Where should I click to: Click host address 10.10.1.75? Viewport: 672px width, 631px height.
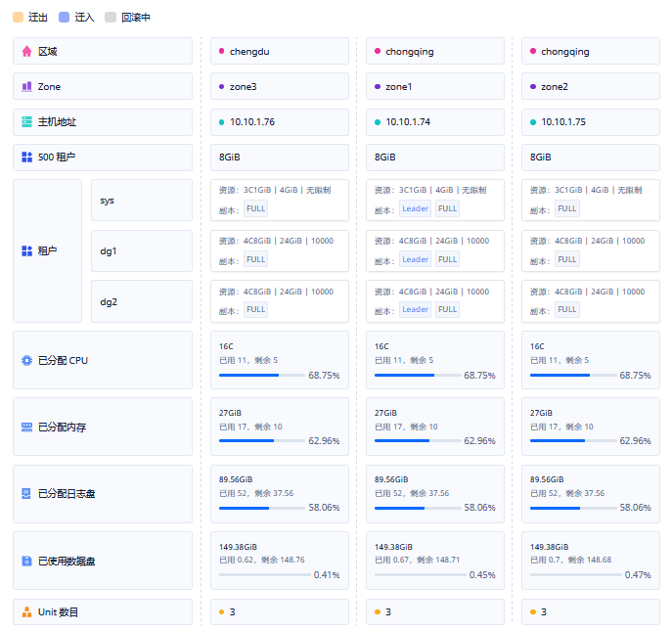point(590,122)
